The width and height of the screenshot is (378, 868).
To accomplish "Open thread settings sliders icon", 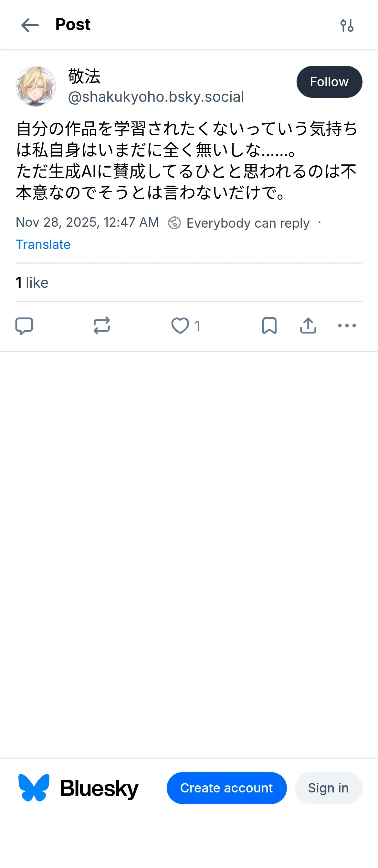I will coord(347,25).
